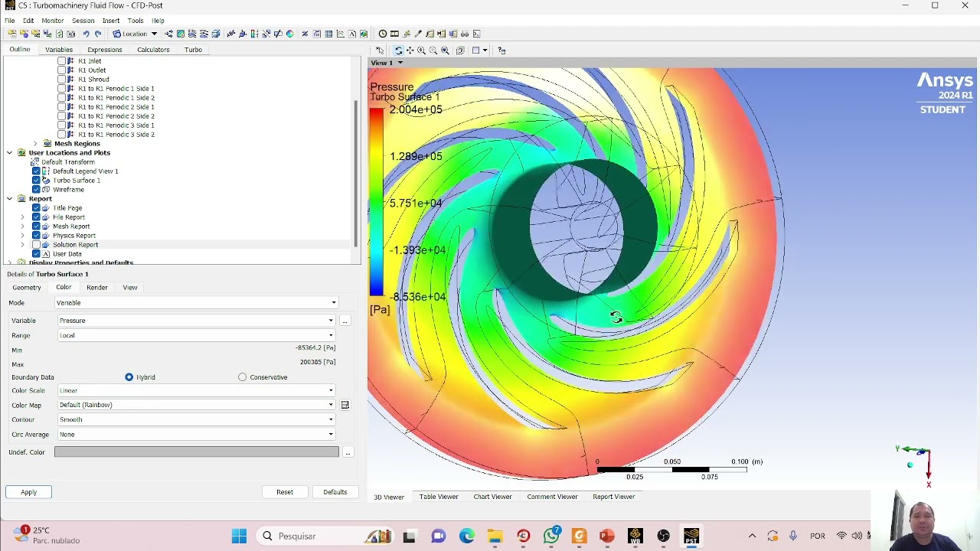Open the Animation filmstrip icon
Viewport: 980px width, 551px height.
(x=394, y=34)
